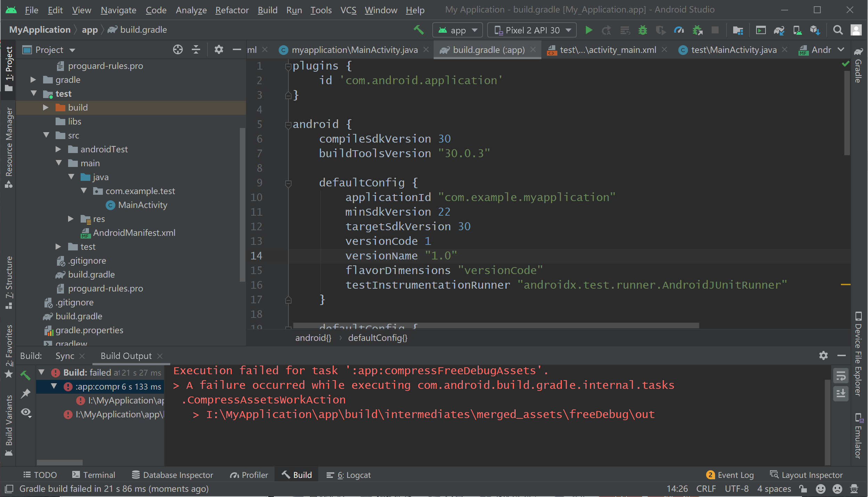Restart the build with the hammer icon
This screenshot has width=868, height=497.
[25, 376]
